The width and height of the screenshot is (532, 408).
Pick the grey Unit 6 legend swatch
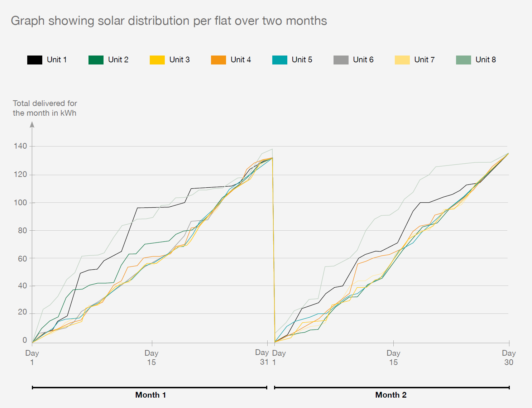click(341, 60)
